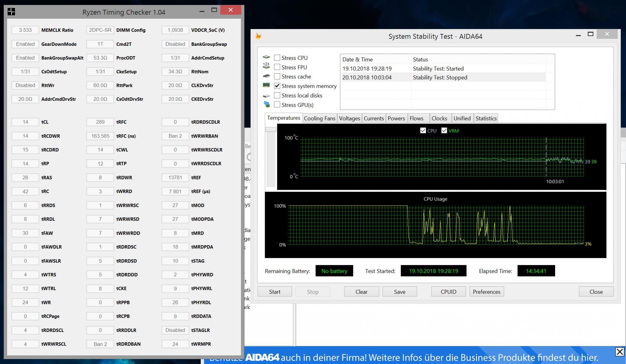Click the 123 icon beside Stress FPU

266,66
